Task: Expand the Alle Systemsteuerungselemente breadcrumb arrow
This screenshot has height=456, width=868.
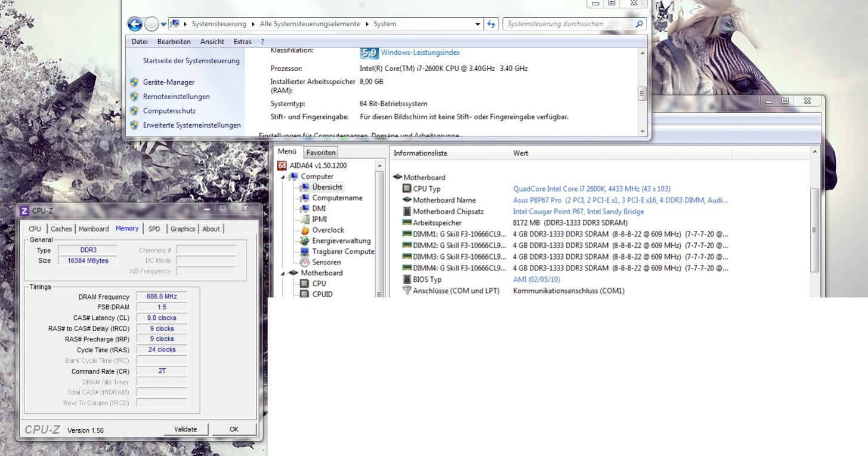Action: tap(368, 24)
